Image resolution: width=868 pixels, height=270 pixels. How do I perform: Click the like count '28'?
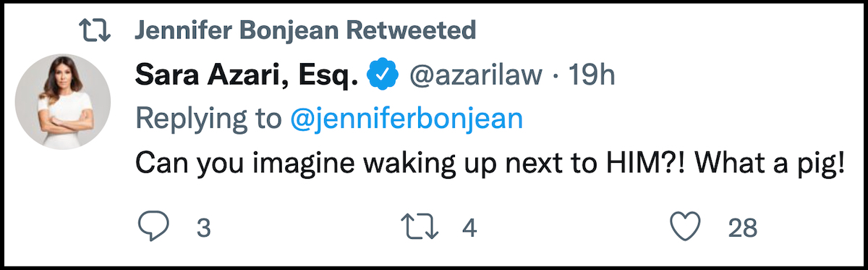(742, 229)
